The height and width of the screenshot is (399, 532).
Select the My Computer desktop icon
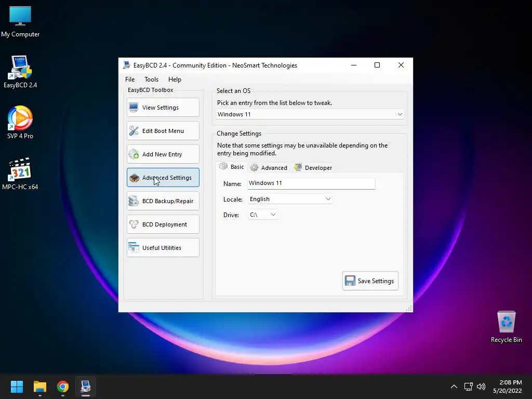click(x=20, y=21)
